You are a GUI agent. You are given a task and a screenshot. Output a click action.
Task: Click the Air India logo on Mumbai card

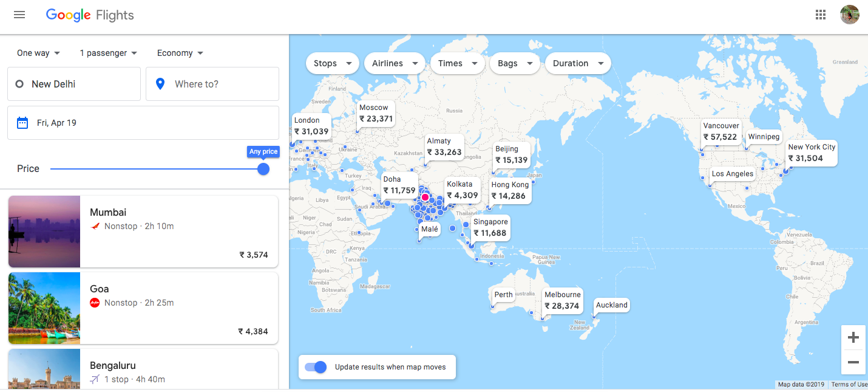pos(95,226)
